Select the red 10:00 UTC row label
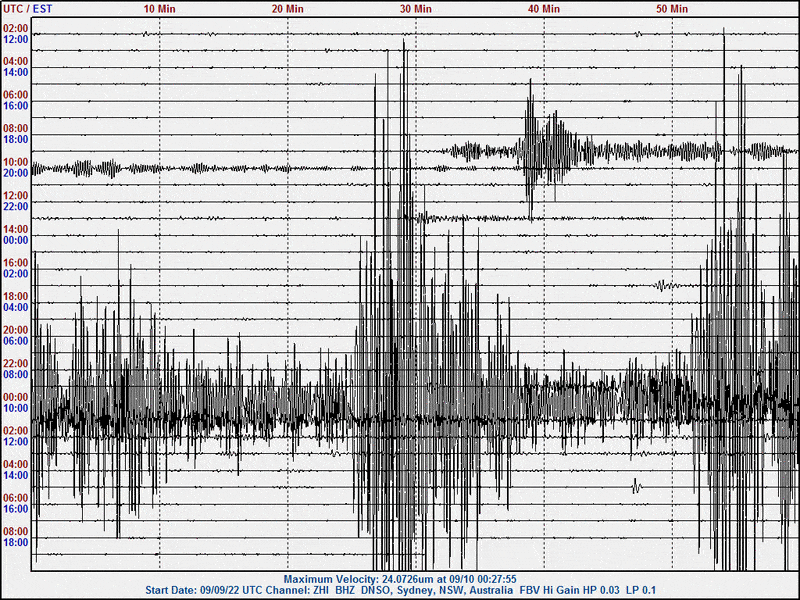 point(15,162)
